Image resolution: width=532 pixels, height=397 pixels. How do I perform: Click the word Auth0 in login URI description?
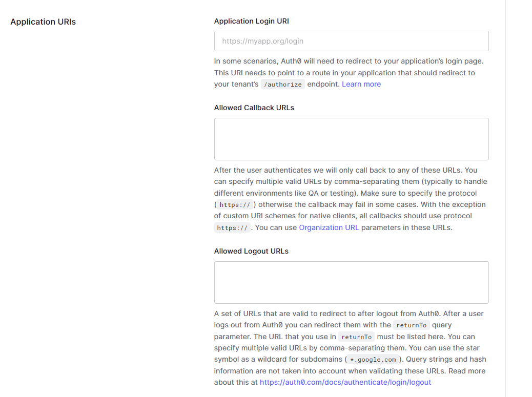point(290,61)
